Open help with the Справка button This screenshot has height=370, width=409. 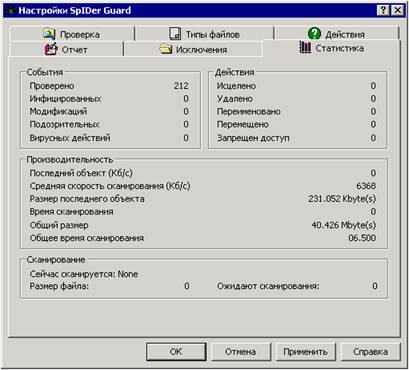coord(370,352)
